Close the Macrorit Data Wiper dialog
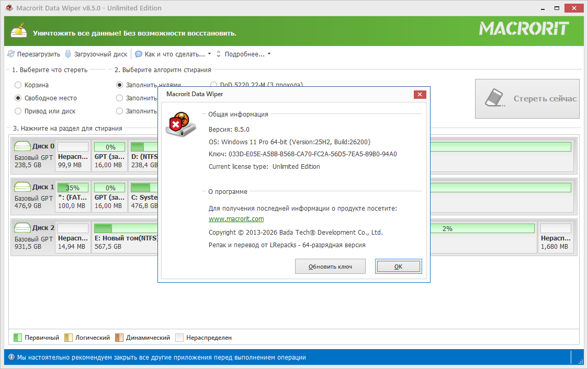Image resolution: width=588 pixels, height=369 pixels. (420, 94)
